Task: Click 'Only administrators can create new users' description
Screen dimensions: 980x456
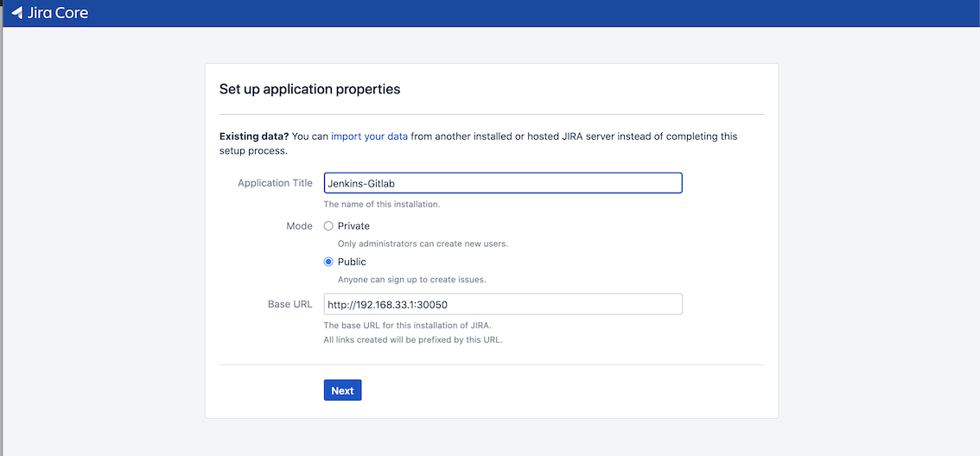Action: pyautogui.click(x=423, y=244)
